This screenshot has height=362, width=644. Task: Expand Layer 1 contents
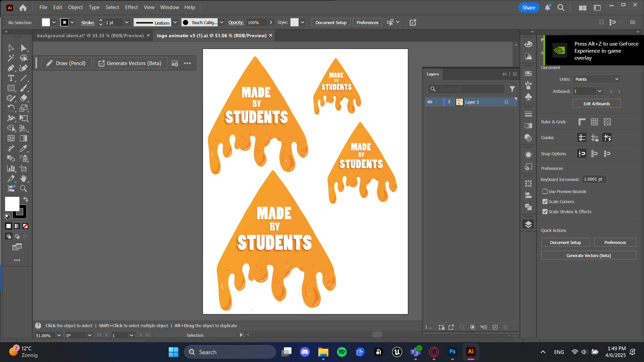coord(449,102)
